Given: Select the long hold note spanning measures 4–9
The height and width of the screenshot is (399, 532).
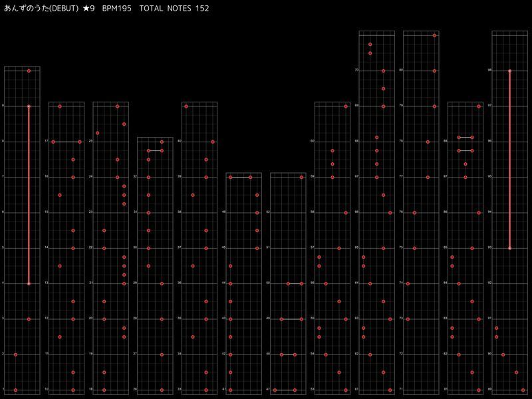Looking at the screenshot, I should pos(29,195).
